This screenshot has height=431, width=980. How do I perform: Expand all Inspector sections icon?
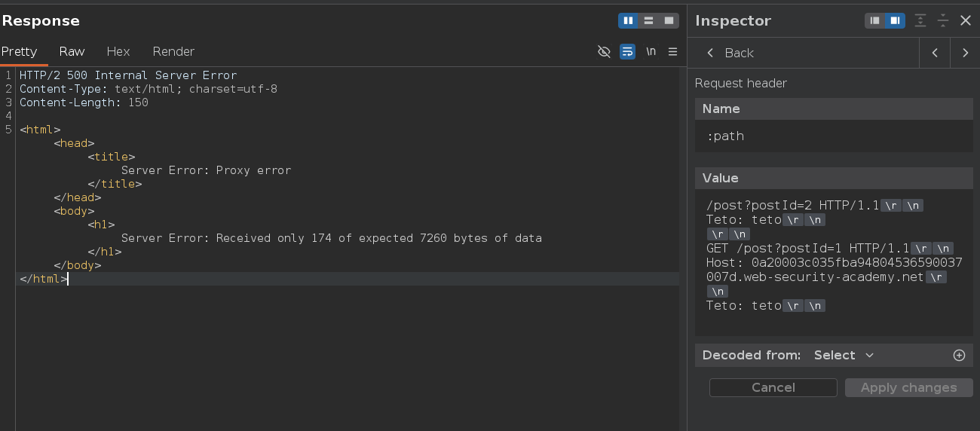[x=920, y=20]
